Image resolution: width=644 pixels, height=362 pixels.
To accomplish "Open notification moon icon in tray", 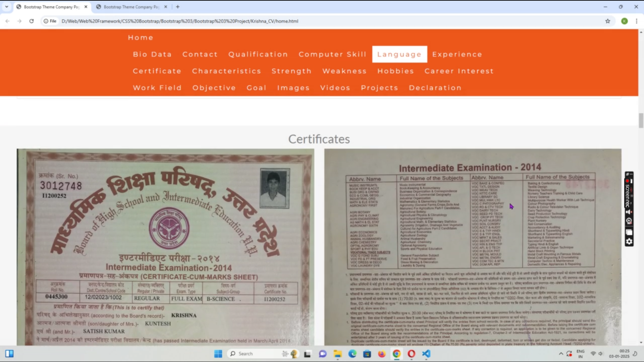I will coord(635,354).
